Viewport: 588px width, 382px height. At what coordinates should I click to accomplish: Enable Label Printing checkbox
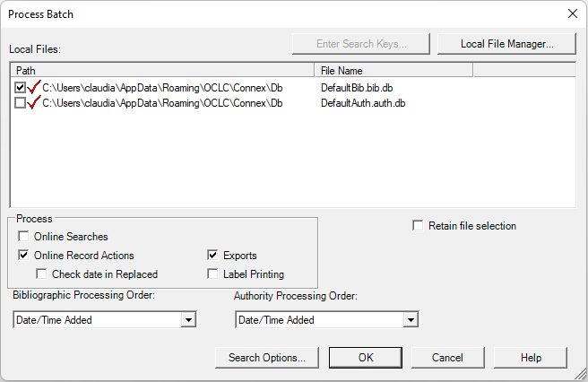pos(212,273)
